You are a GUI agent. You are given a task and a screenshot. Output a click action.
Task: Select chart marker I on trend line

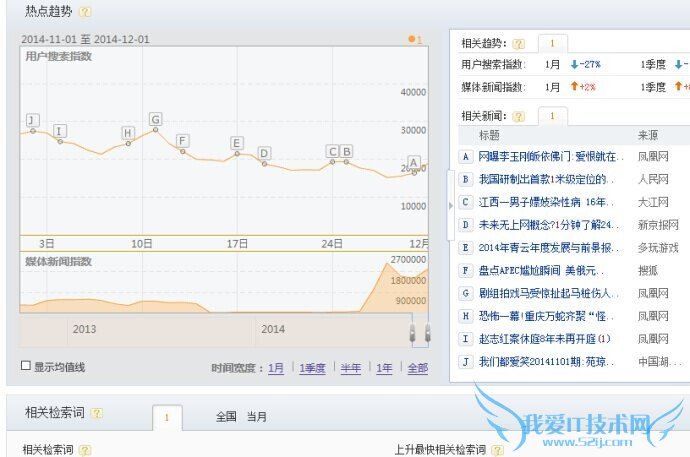60,131
